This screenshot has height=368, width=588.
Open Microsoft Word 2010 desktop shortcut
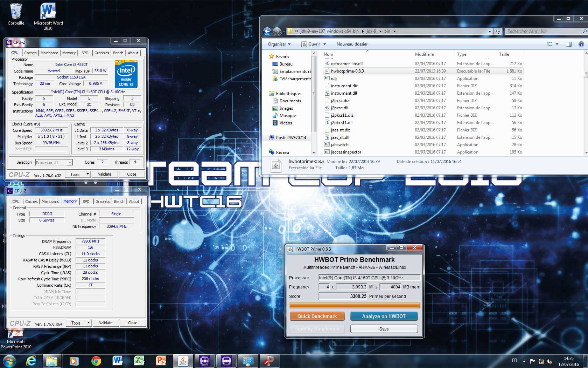[x=48, y=16]
